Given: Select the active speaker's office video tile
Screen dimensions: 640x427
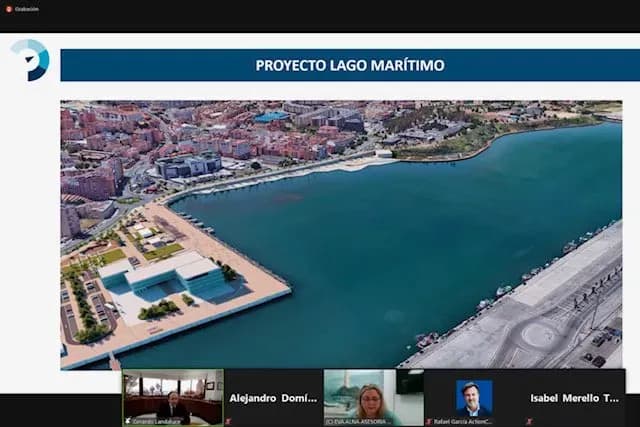Looking at the screenshot, I should click(173, 398).
